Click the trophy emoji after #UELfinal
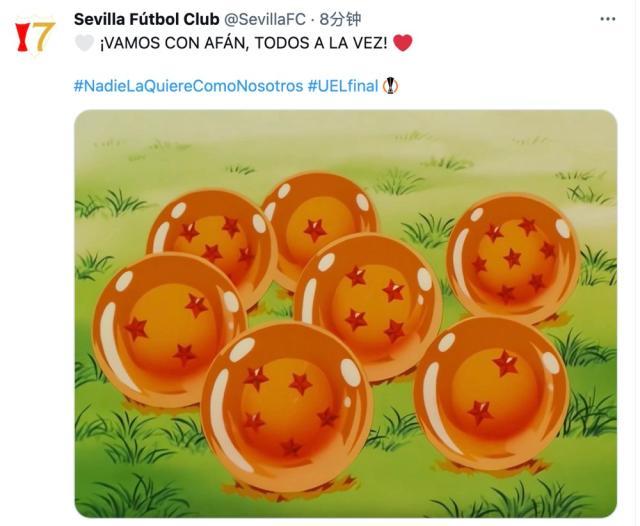 tap(391, 86)
